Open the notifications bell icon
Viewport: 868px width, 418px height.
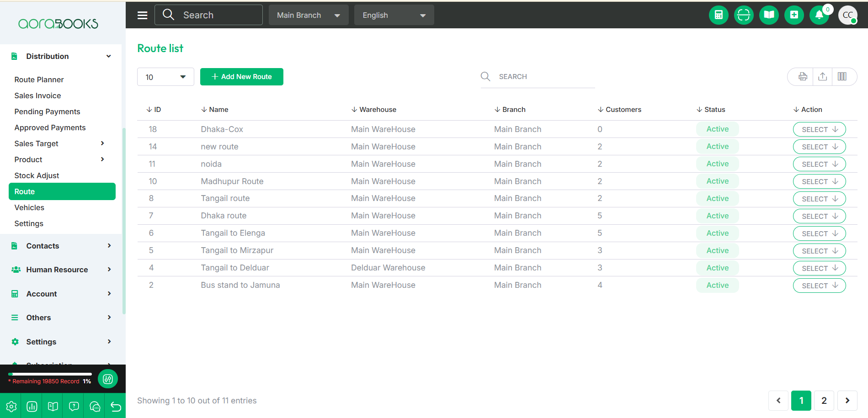[819, 15]
